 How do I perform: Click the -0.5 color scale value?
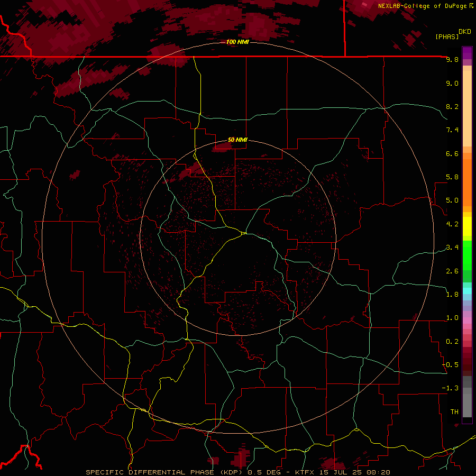pos(451,365)
